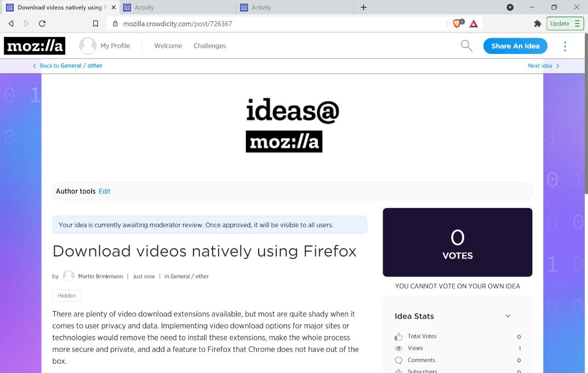Open a new tab with plus icon
This screenshot has height=373, width=588.
tap(364, 7)
